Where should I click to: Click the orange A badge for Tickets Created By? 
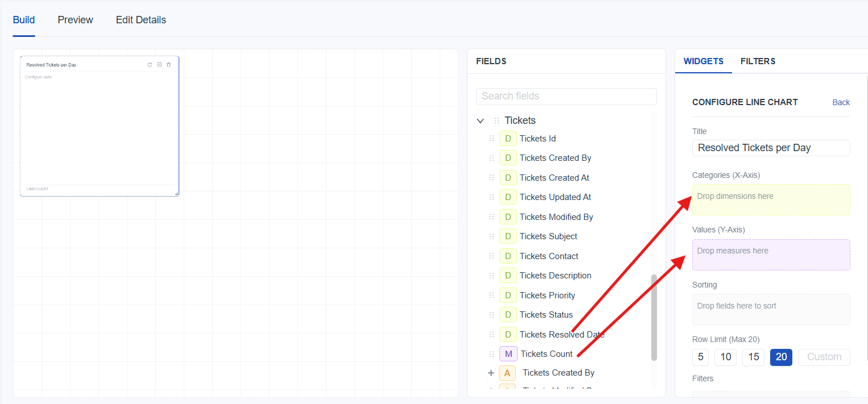tap(507, 373)
